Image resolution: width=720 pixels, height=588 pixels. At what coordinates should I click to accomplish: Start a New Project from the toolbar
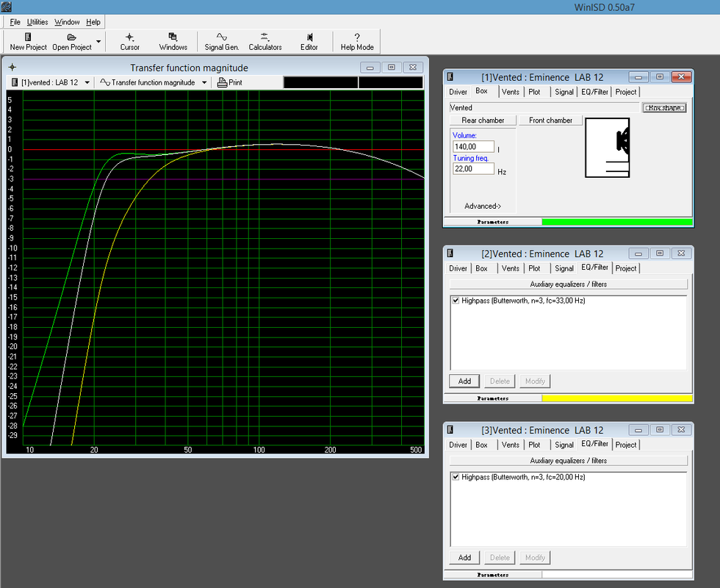(28, 41)
